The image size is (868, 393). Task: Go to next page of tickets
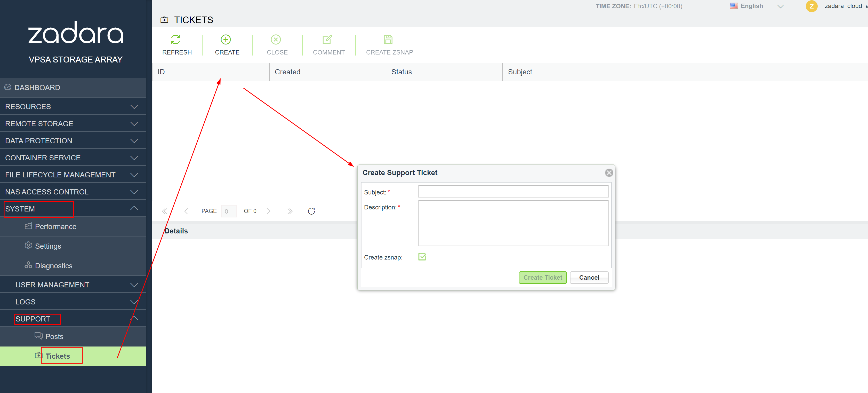coord(269,211)
